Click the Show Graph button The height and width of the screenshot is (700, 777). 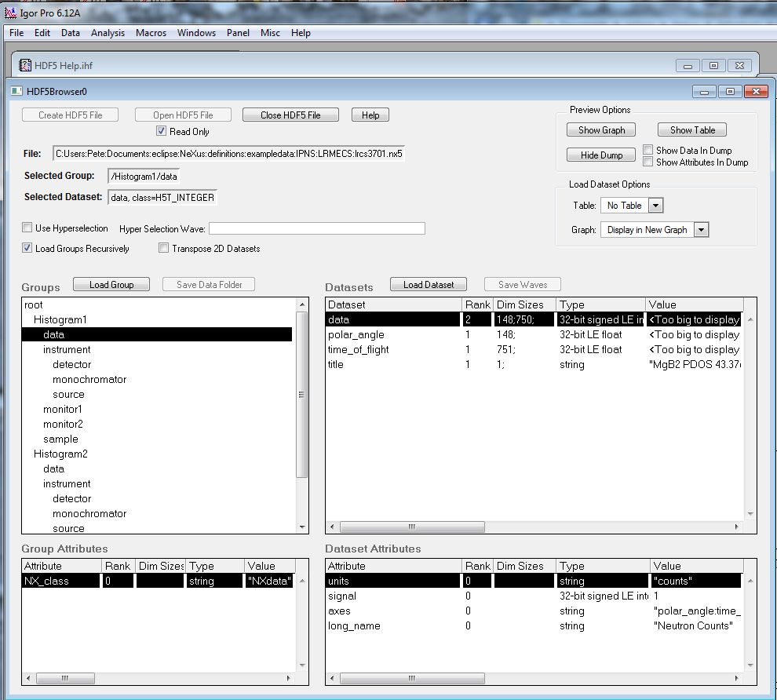[601, 130]
